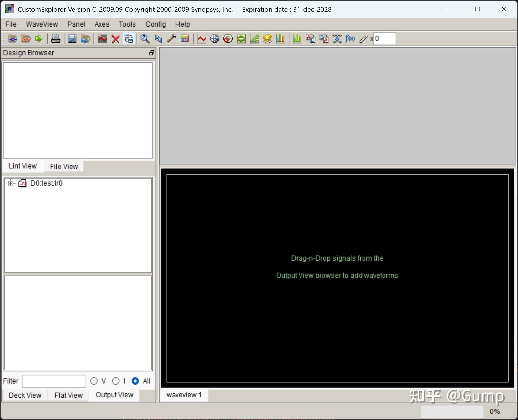Click the progress bar in status bar
Viewport: 518px width, 420px height.
[452, 411]
